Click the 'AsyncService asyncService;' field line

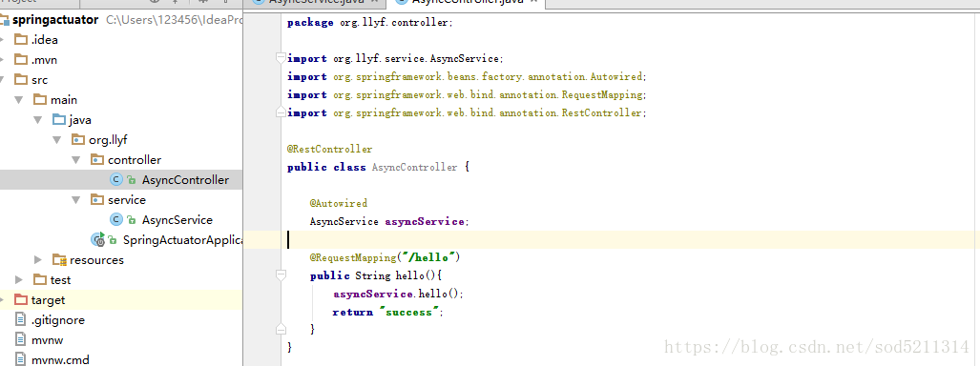point(388,222)
